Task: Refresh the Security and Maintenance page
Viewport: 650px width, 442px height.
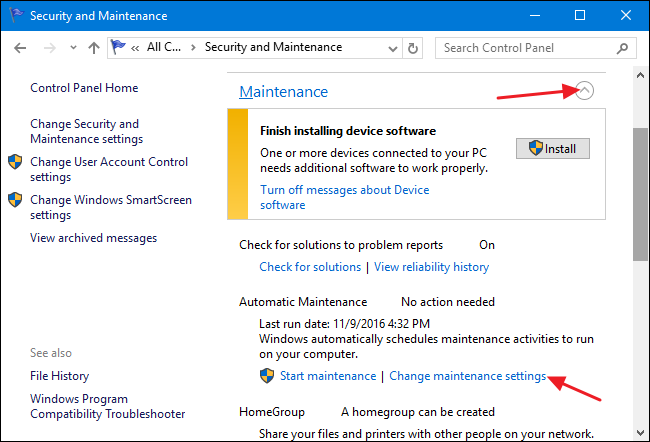Action: 412,48
